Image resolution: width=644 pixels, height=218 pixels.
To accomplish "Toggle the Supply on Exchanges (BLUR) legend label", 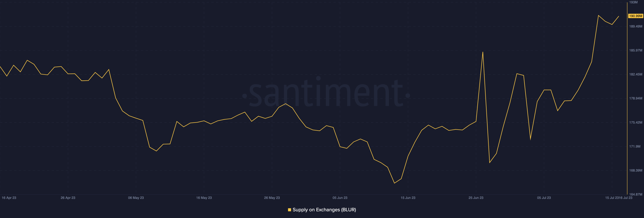I will [x=324, y=210].
